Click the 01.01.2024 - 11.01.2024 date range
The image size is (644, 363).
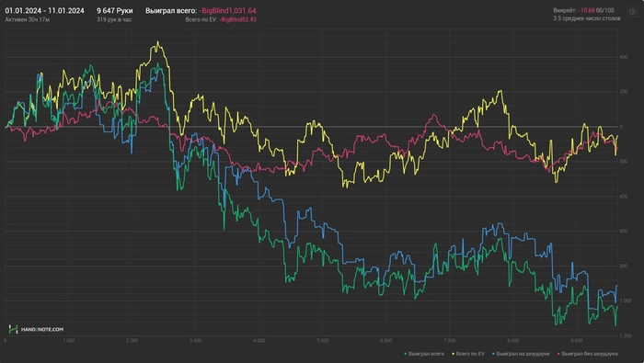click(44, 11)
